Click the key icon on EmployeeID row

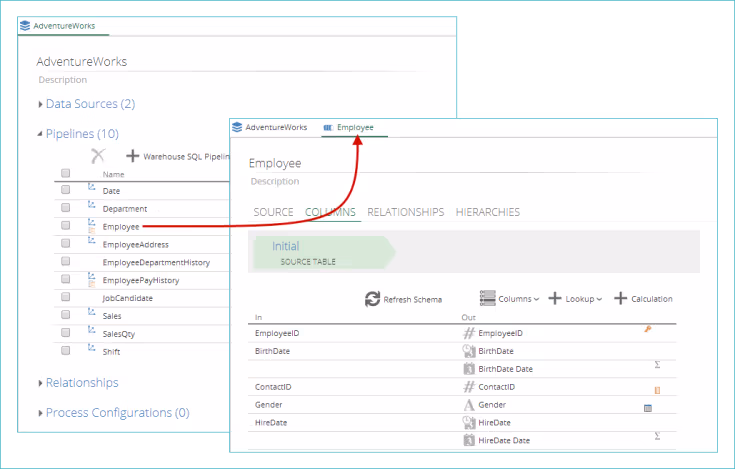click(x=648, y=329)
